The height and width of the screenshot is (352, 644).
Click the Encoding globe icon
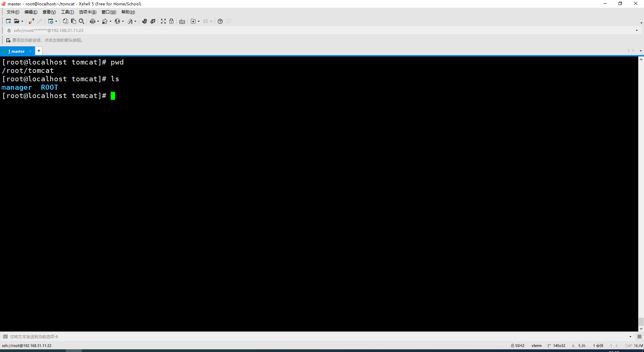(117, 21)
